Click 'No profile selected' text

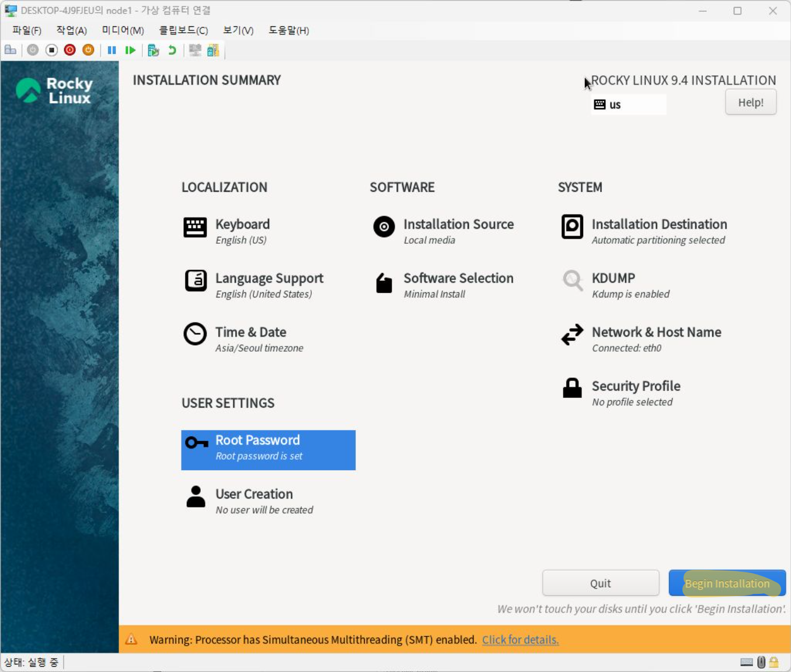click(632, 402)
